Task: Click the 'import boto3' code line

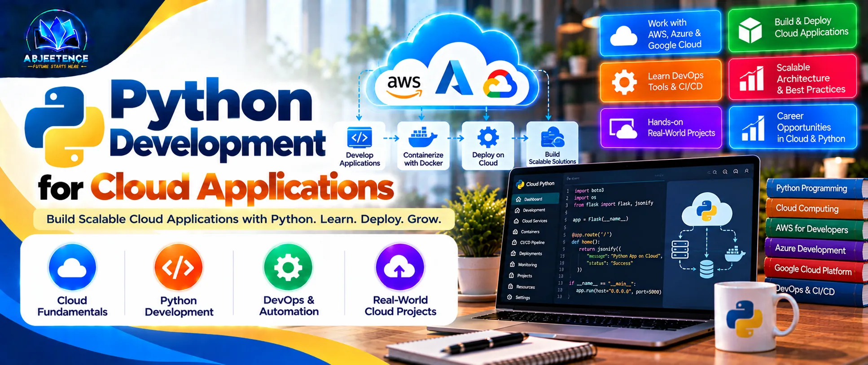Action: pyautogui.click(x=589, y=190)
